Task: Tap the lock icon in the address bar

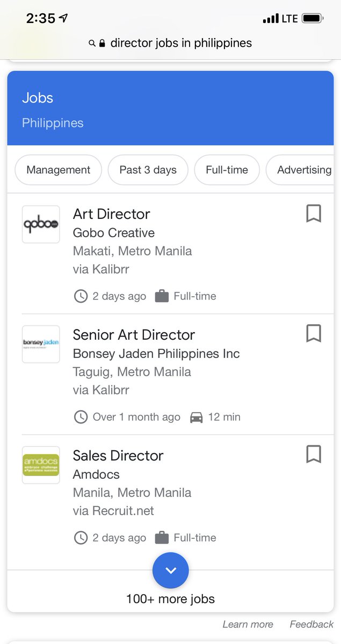Action: (102, 43)
